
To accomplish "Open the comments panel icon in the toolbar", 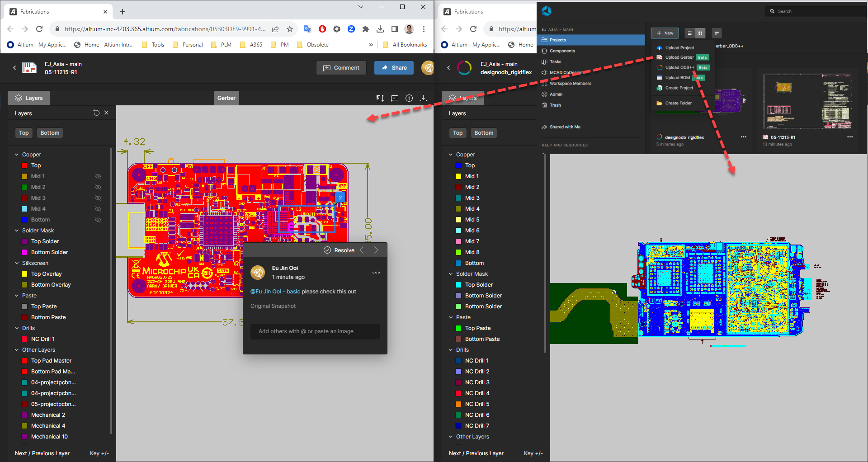I will (394, 98).
